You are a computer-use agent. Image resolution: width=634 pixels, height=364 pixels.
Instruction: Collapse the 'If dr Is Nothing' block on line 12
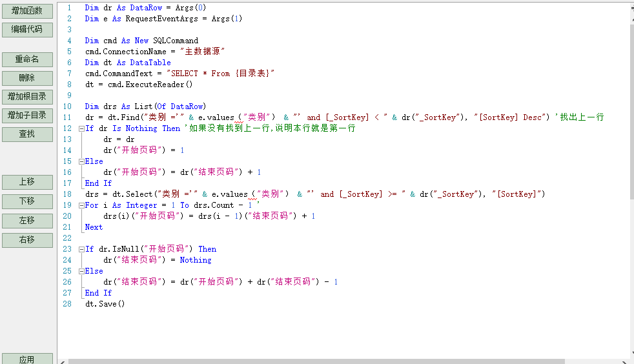[81, 128]
